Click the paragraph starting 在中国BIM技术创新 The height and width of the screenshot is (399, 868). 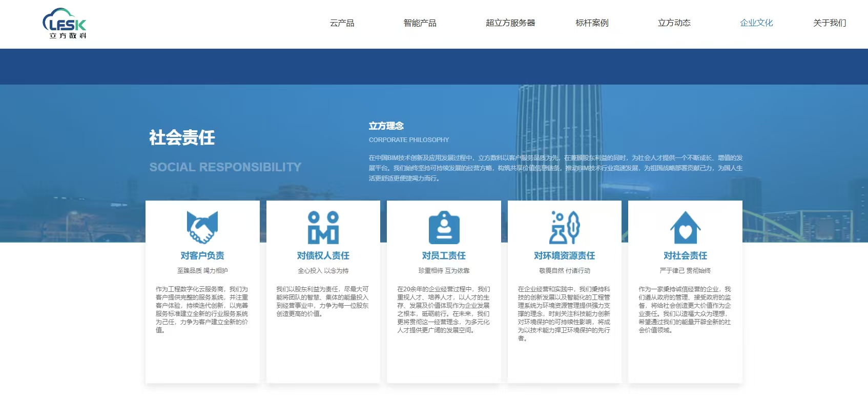point(556,168)
